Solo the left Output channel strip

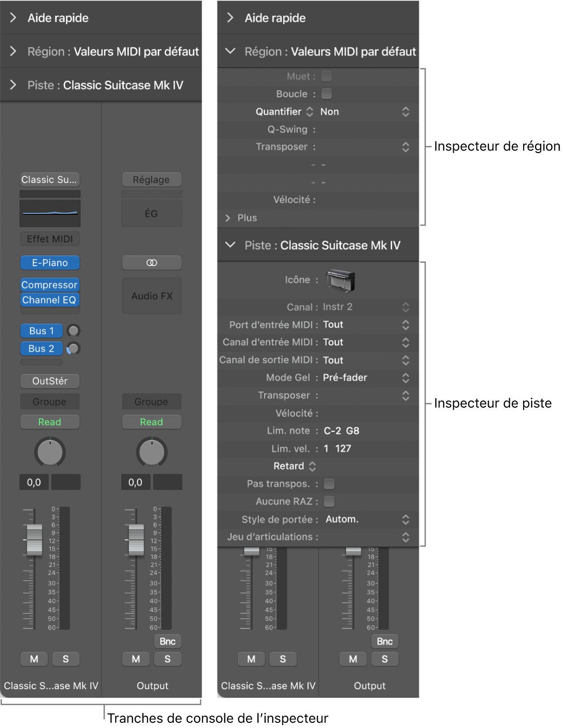167,659
